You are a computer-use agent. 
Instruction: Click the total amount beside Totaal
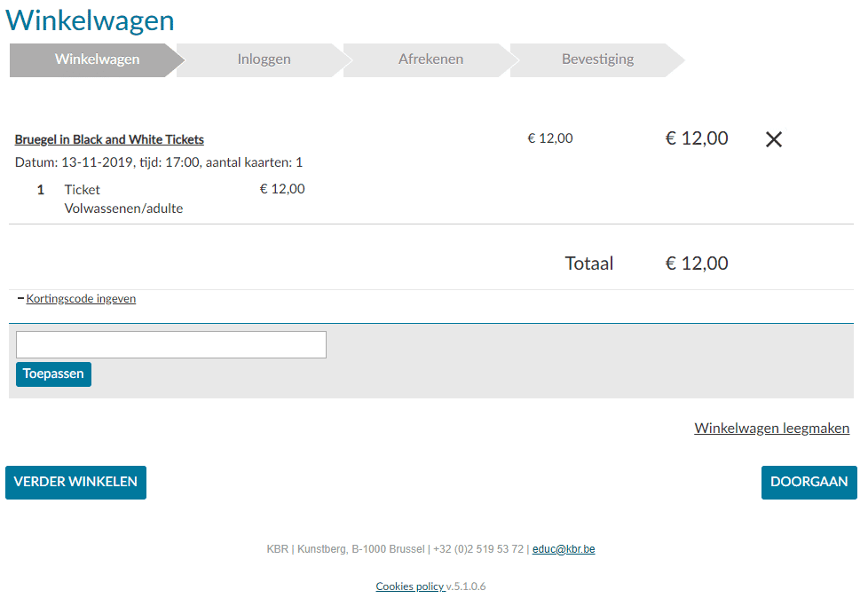point(697,264)
